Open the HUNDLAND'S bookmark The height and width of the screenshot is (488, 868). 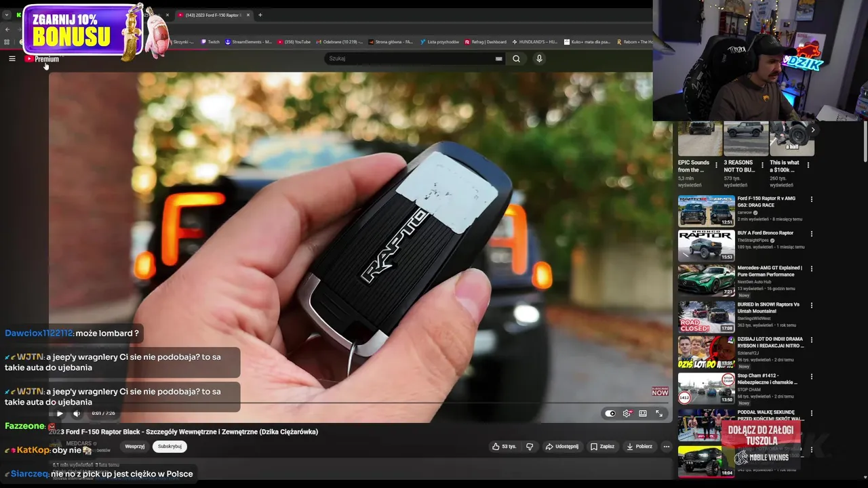[534, 42]
